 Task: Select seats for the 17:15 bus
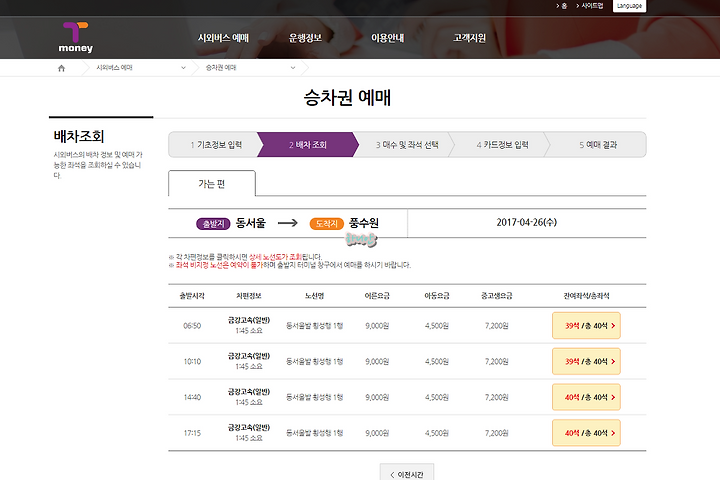586,433
